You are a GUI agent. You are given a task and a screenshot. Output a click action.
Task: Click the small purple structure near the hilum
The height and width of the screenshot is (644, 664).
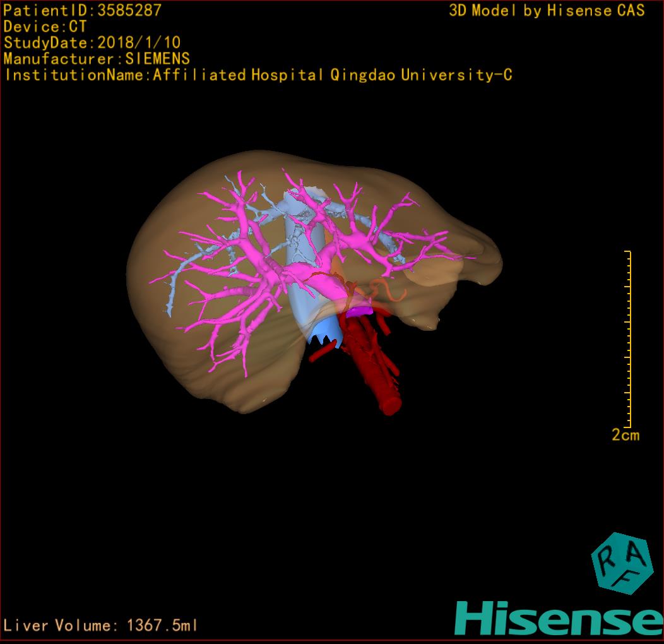(x=360, y=311)
